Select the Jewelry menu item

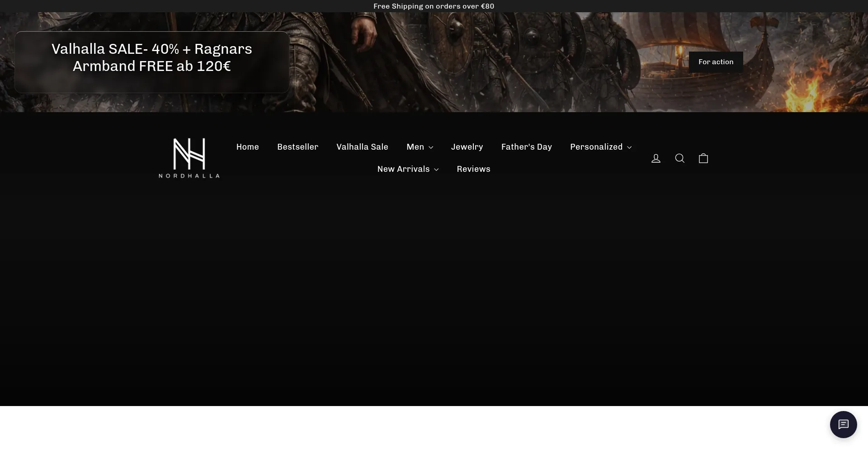(x=467, y=147)
